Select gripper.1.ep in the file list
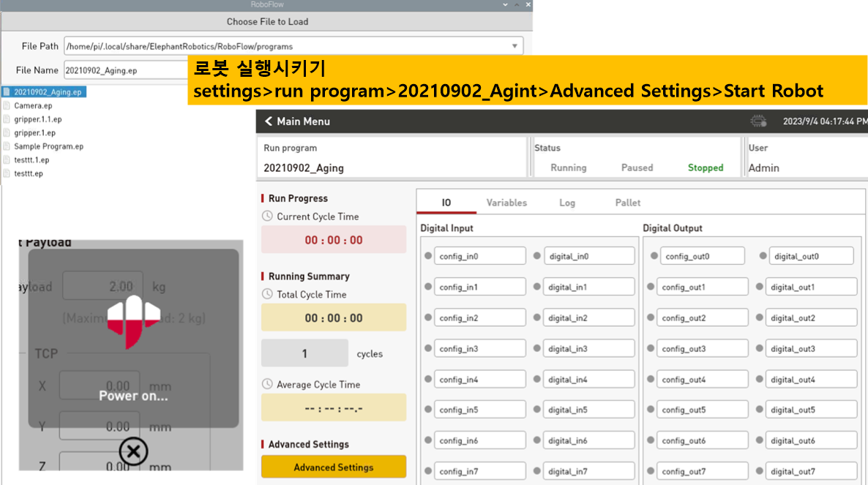The height and width of the screenshot is (485, 868). click(x=35, y=132)
